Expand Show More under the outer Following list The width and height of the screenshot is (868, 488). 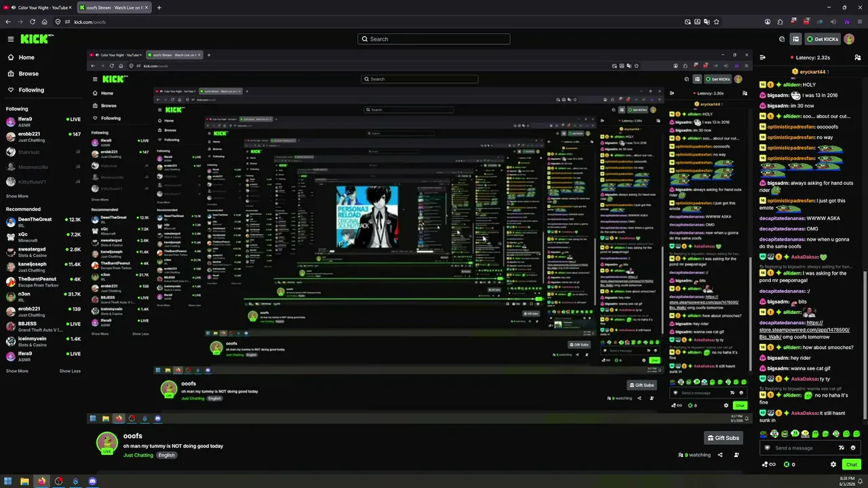point(17,197)
